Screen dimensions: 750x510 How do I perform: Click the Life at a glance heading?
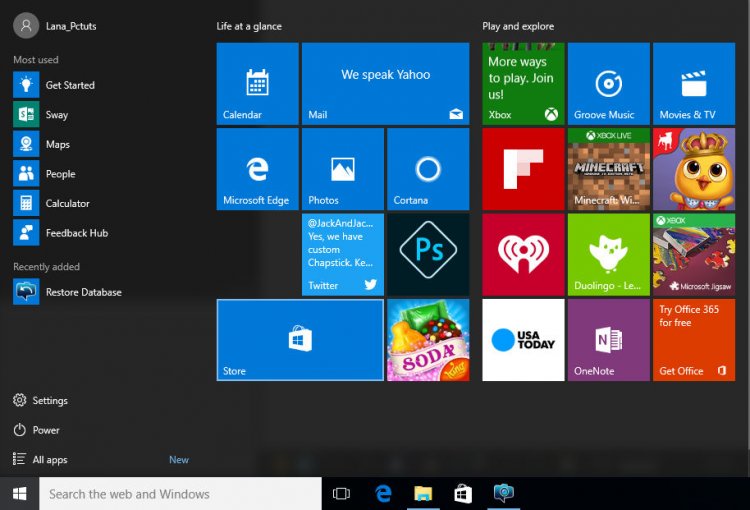[x=249, y=26]
